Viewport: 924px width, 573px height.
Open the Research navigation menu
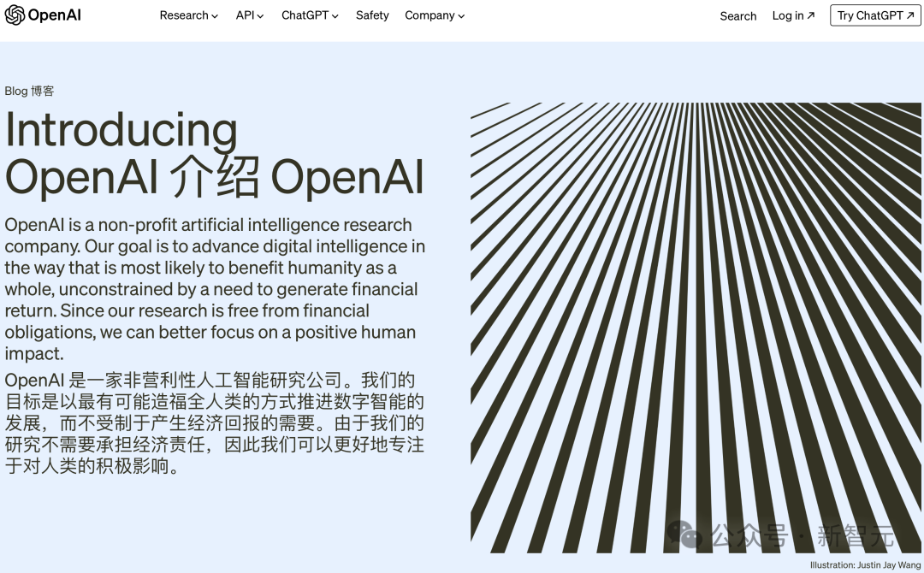[x=184, y=15]
